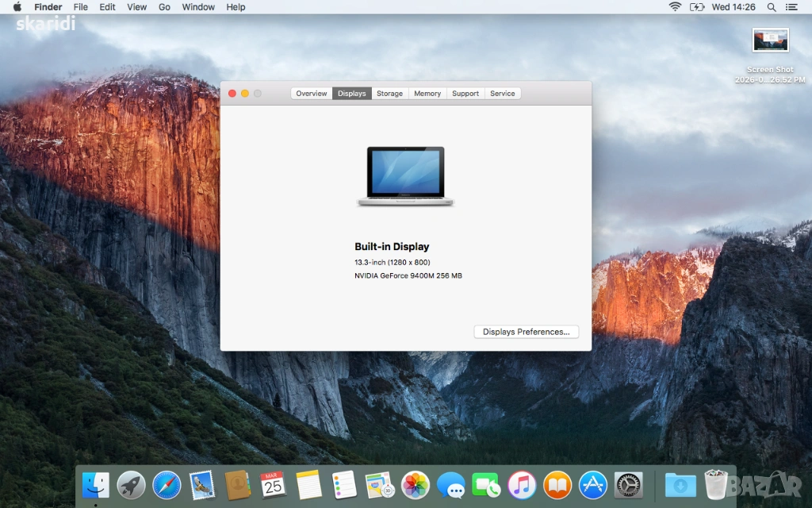The width and height of the screenshot is (812, 508).
Task: Open the Wi-Fi status menu
Action: point(675,7)
